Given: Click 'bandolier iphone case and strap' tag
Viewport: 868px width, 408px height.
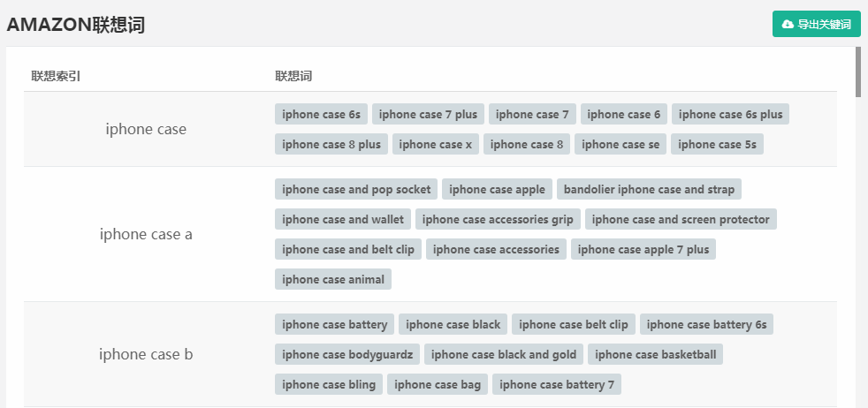Looking at the screenshot, I should [649, 189].
